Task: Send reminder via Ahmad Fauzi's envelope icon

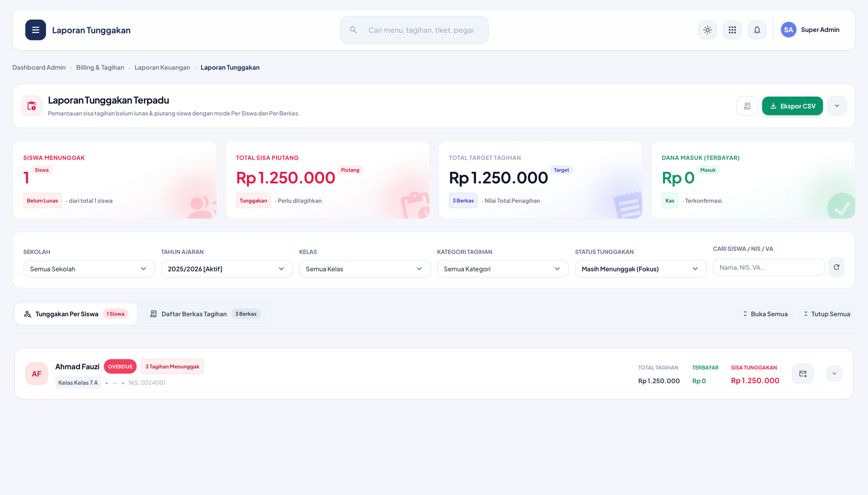Action: 803,373
